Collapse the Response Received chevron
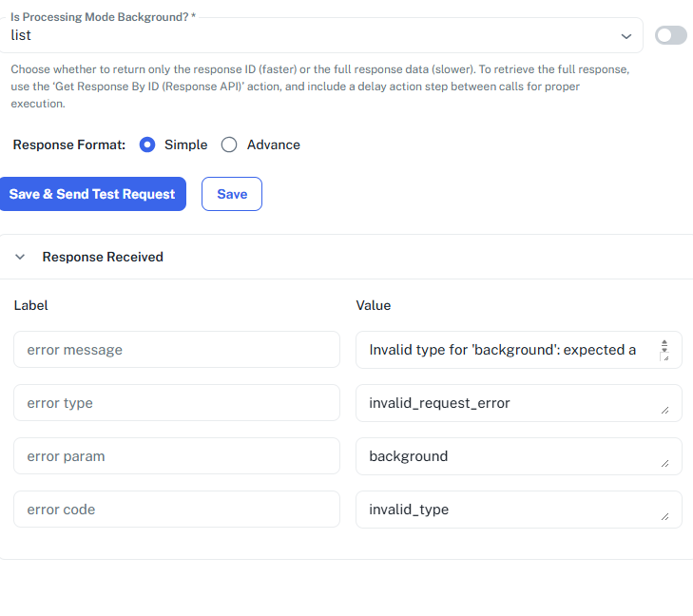693x616 pixels. (x=20, y=257)
